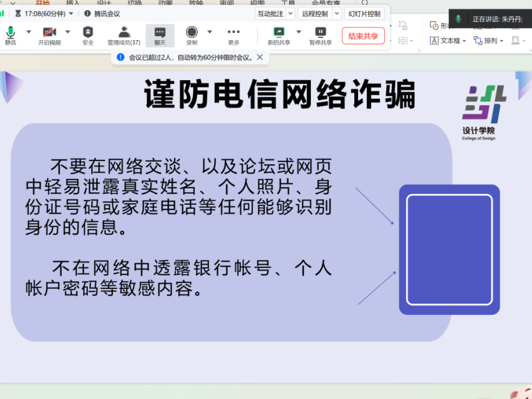Open the 文本框 text box menu
This screenshot has width=532, height=399.
pos(448,41)
